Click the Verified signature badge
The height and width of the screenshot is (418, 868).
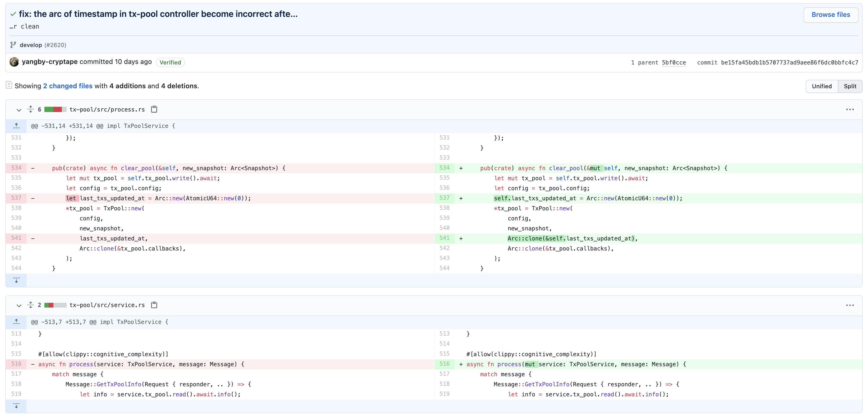click(x=170, y=63)
